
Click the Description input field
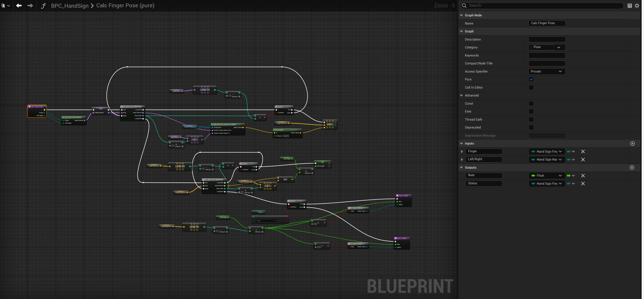pyautogui.click(x=547, y=39)
